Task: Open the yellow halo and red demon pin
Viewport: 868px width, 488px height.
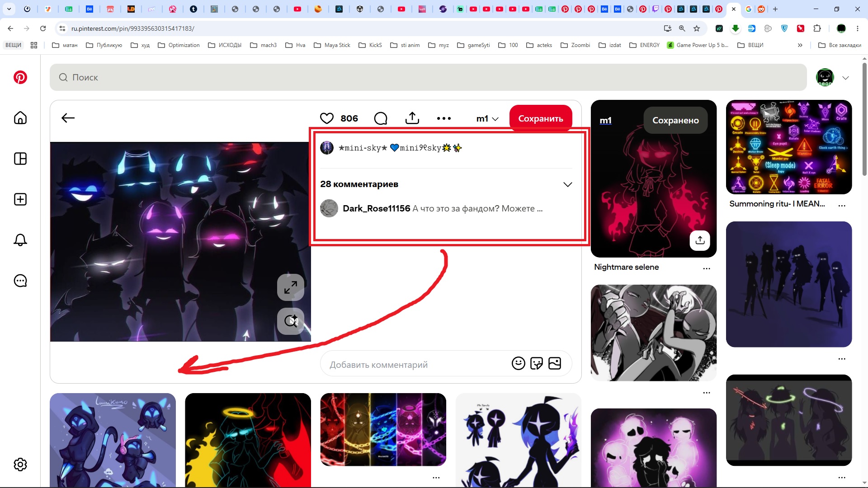Action: (x=248, y=440)
